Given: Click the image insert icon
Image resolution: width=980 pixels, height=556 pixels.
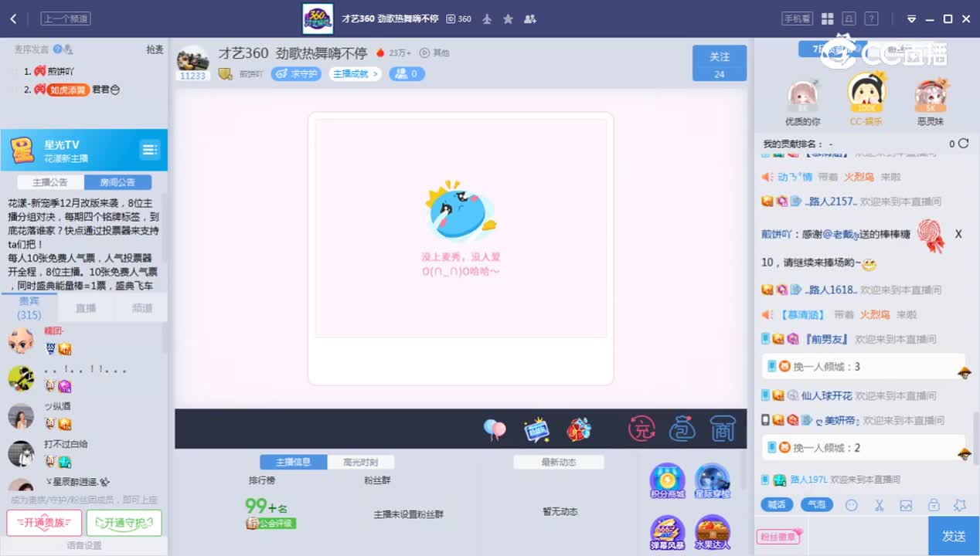Looking at the screenshot, I should coord(906,506).
